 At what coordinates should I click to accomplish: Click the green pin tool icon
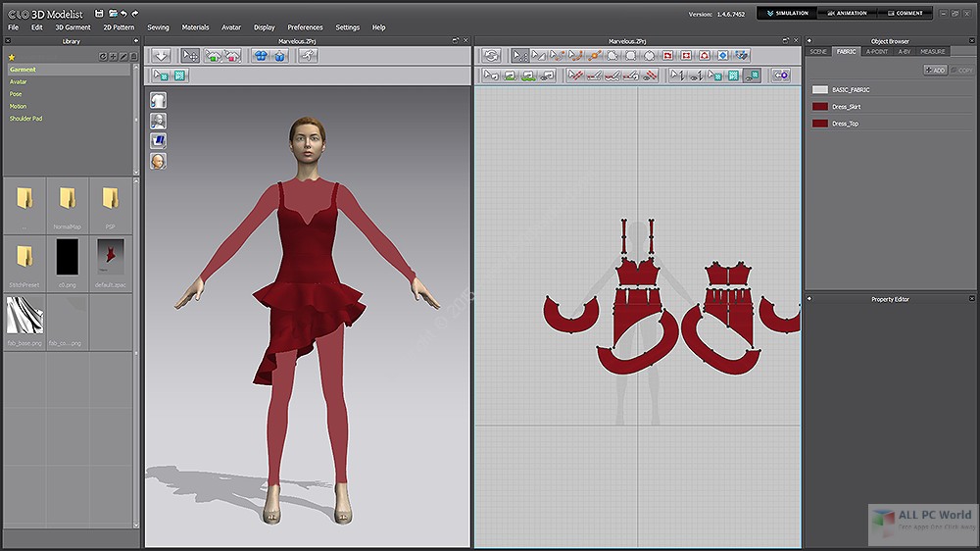click(x=213, y=56)
